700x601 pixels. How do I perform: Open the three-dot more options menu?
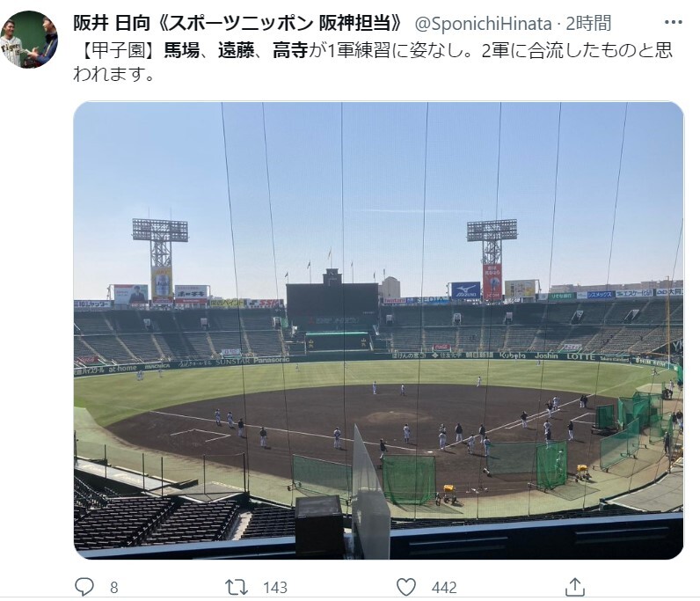click(674, 22)
